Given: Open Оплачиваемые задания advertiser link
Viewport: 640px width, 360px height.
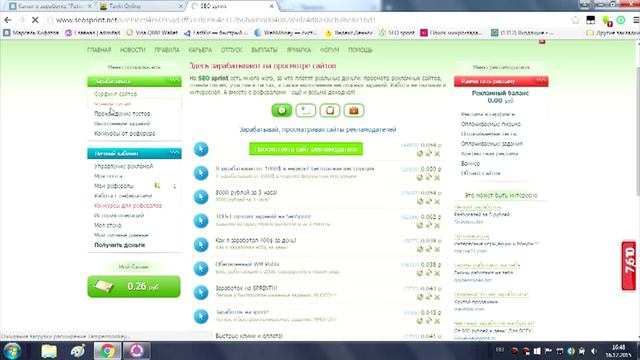Looking at the screenshot, I should point(492,144).
